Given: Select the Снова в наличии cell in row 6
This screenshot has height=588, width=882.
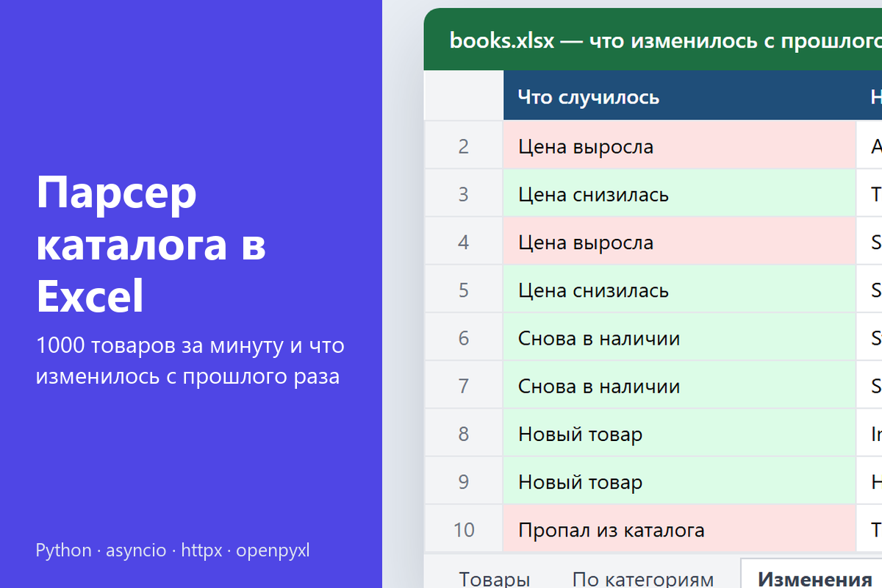Looking at the screenshot, I should pyautogui.click(x=680, y=338).
